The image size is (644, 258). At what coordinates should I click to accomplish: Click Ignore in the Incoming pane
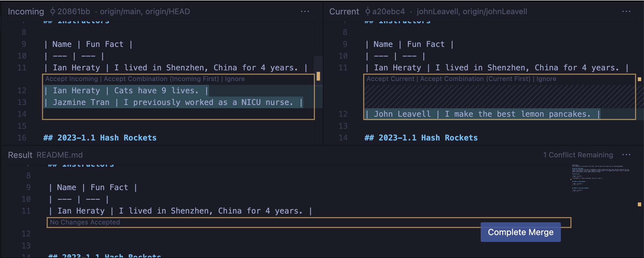[x=235, y=79]
